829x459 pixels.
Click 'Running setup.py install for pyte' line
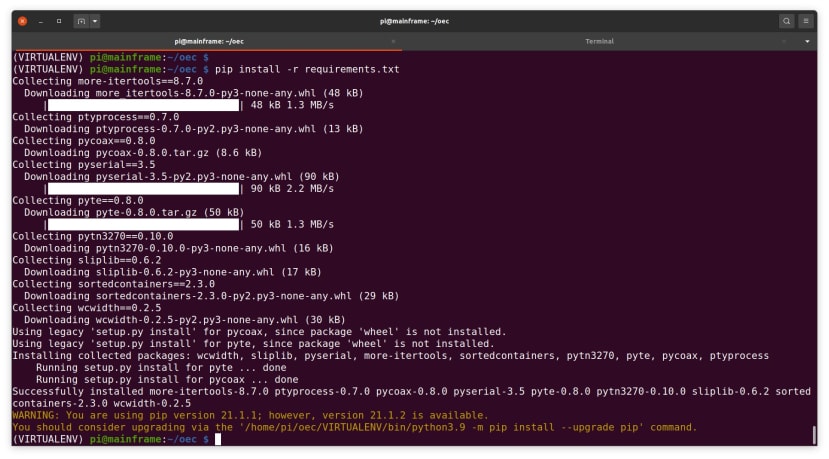pos(161,368)
